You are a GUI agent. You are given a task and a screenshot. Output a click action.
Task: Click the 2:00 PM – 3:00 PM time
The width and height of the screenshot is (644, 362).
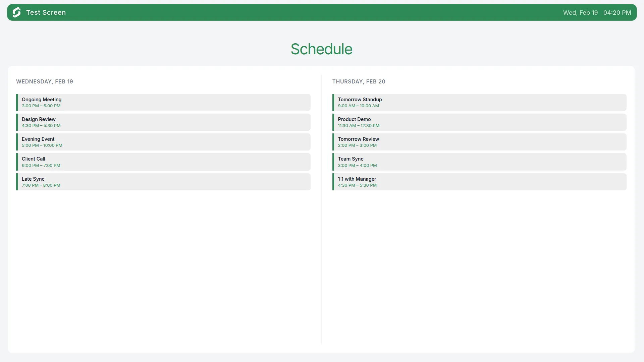[357, 145]
